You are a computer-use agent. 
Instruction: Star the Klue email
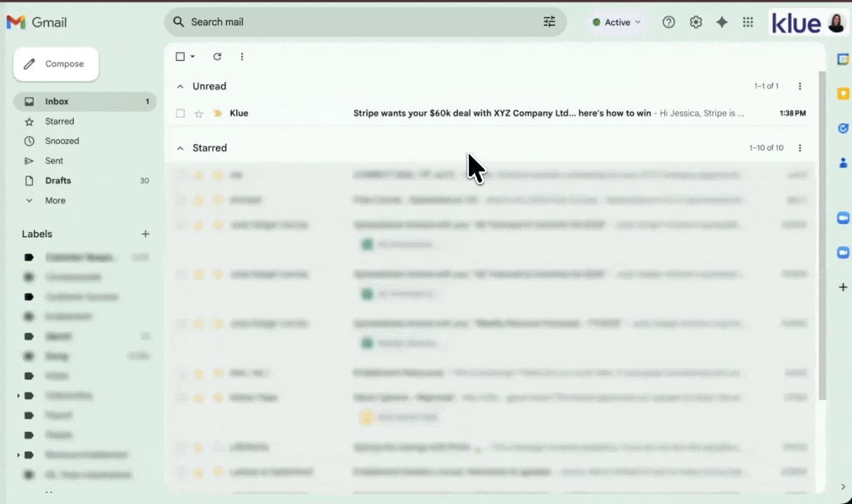click(x=199, y=113)
